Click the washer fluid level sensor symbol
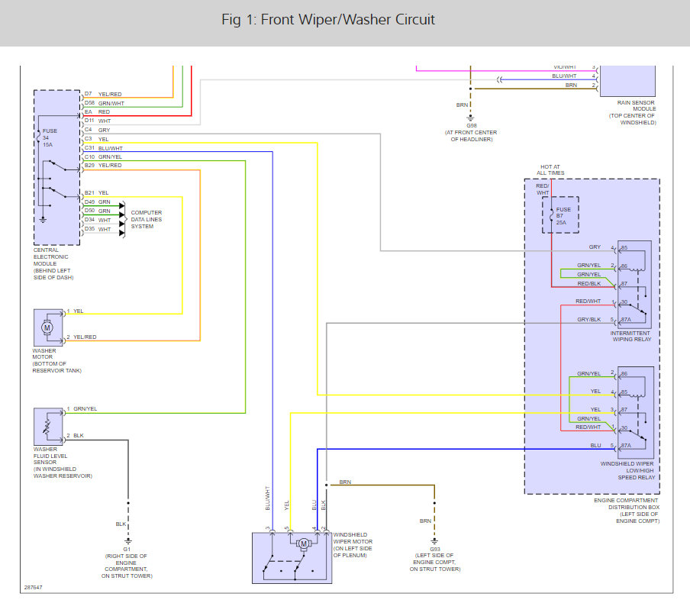This screenshot has height=616, width=690. tap(48, 427)
